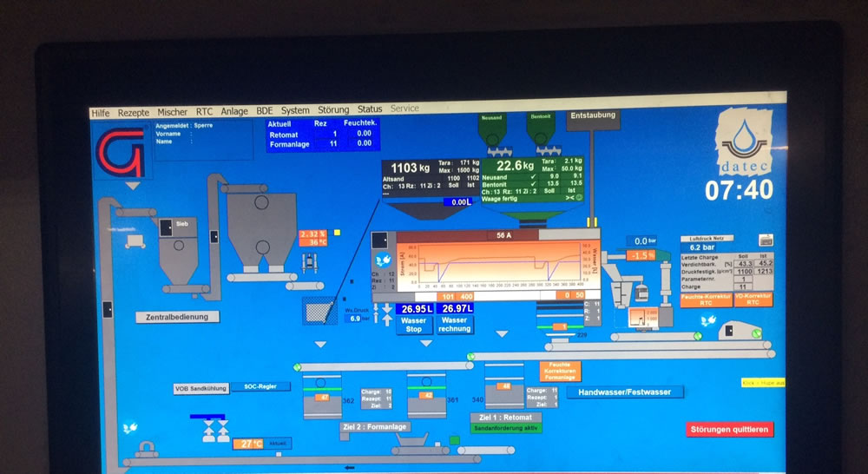Click the Wasser rechnung button

click(455, 325)
